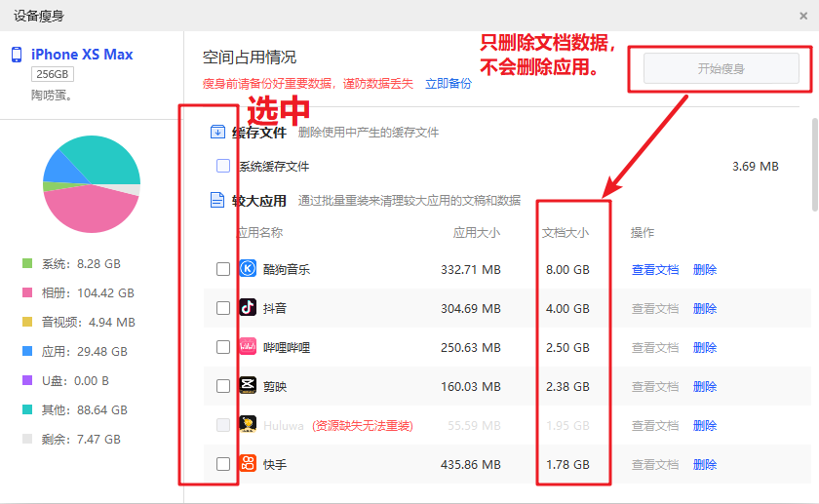
Task: Click the 资源缺失无法重装 warning text
Action: tap(363, 426)
